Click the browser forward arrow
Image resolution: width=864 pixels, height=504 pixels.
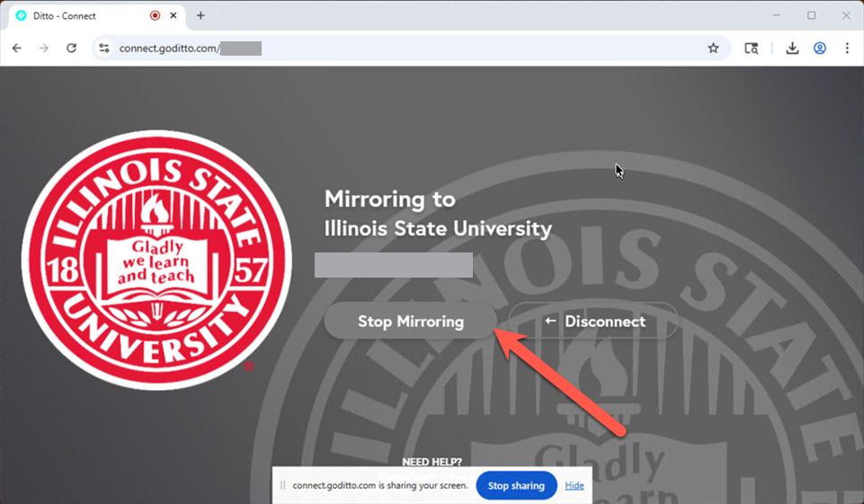[x=44, y=49]
